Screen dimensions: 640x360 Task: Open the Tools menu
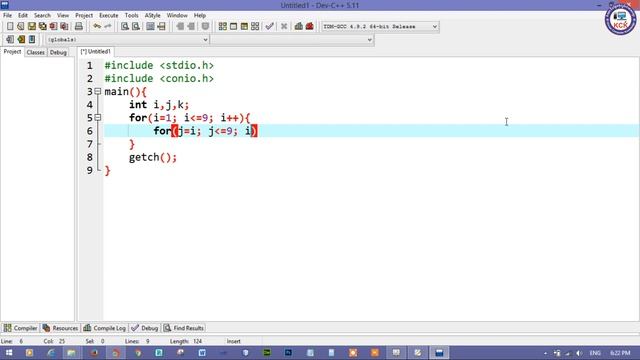131,15
